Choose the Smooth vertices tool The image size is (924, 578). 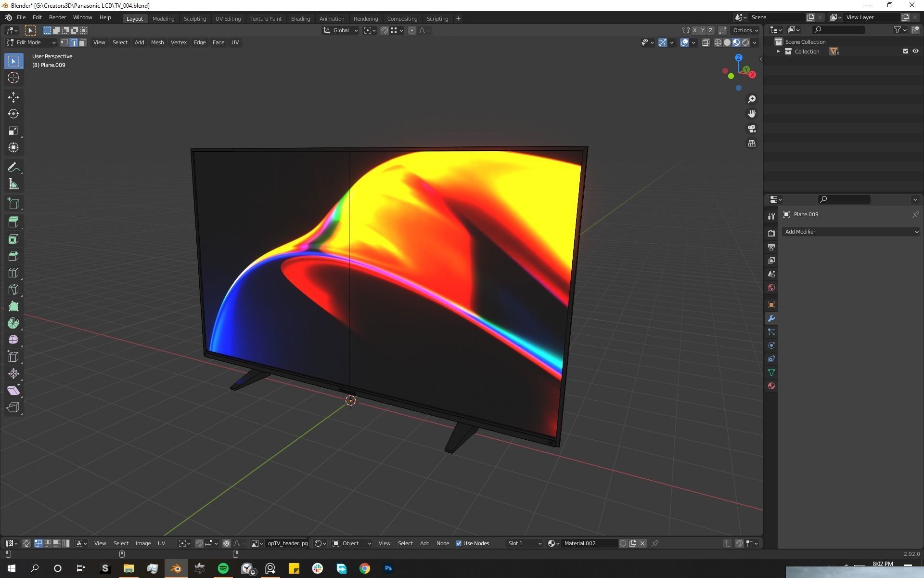13,340
